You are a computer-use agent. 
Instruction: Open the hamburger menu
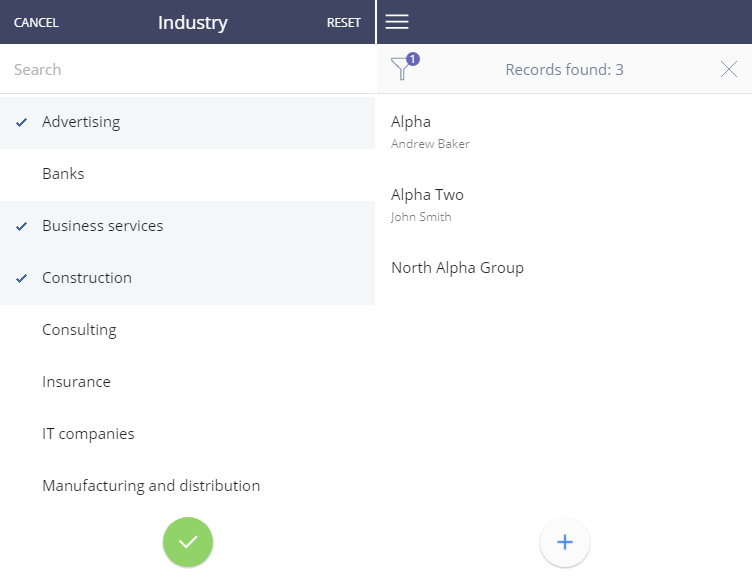pyautogui.click(x=397, y=22)
